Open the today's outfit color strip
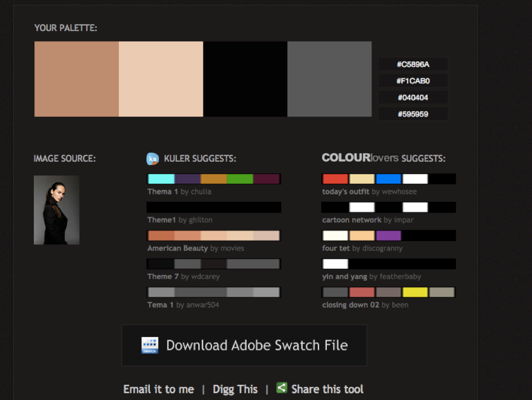The image size is (532, 400). pyautogui.click(x=388, y=179)
